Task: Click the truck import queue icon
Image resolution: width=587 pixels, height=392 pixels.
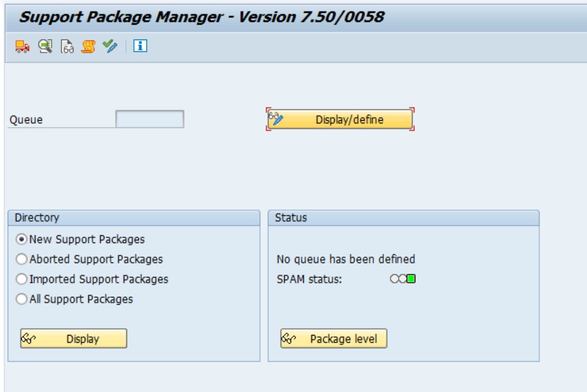Action: [22, 47]
